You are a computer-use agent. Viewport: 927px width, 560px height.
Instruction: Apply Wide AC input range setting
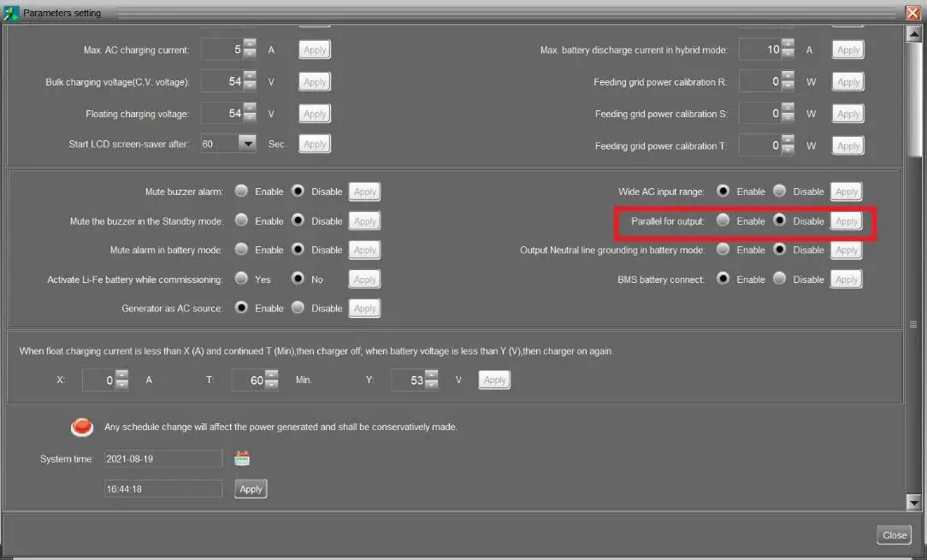pyautogui.click(x=846, y=191)
